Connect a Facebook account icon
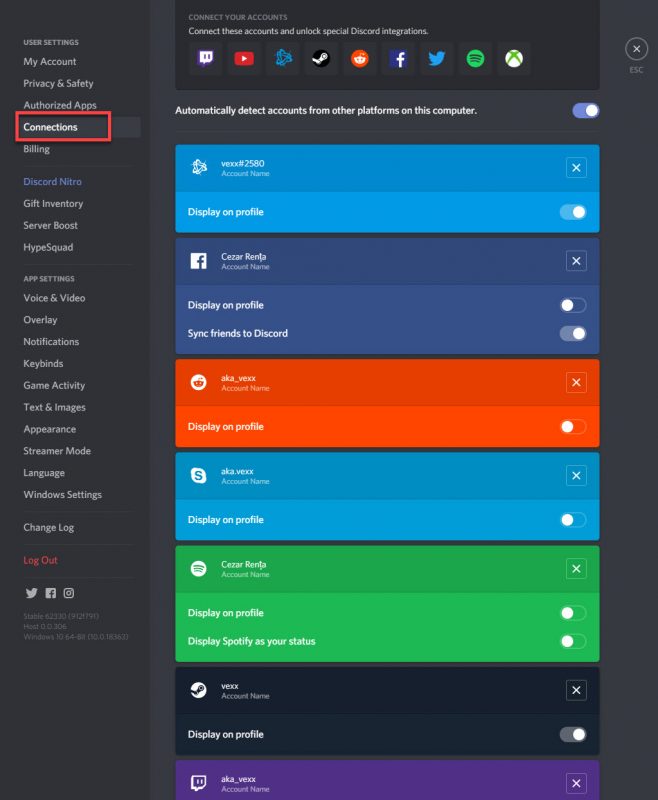 [398, 59]
